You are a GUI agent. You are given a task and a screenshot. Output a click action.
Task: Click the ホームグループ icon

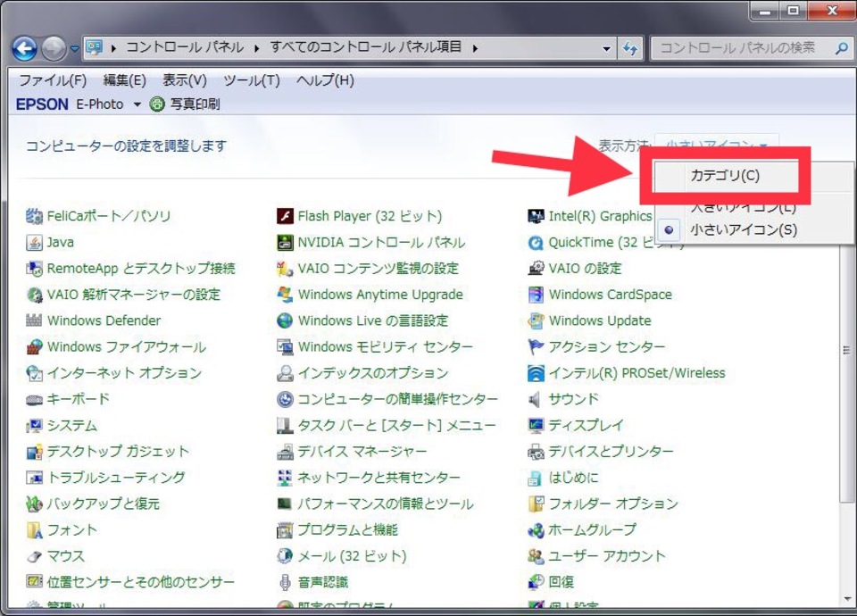536,530
